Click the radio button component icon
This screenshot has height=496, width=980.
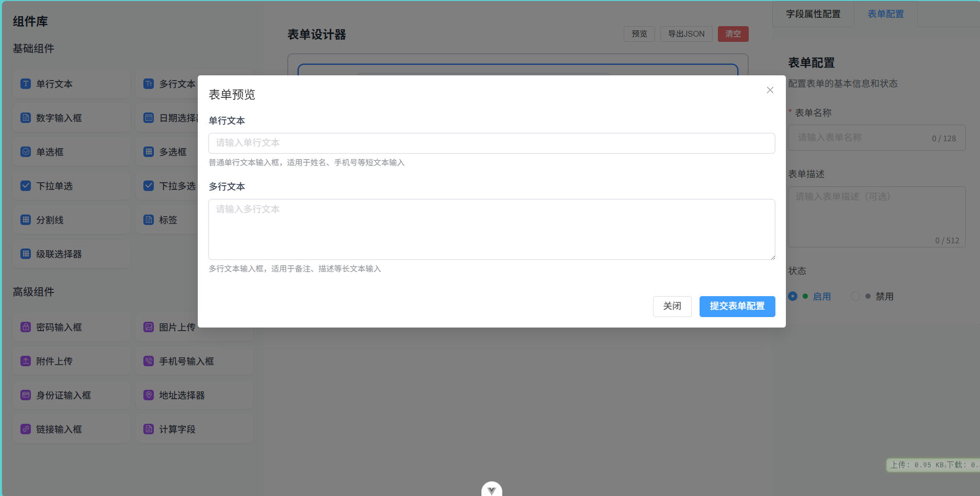(x=26, y=152)
